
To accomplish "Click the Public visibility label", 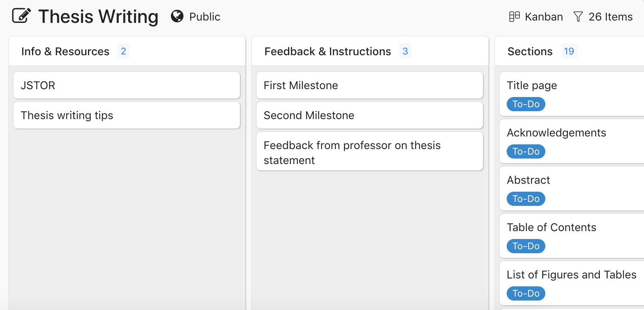I will [x=205, y=17].
